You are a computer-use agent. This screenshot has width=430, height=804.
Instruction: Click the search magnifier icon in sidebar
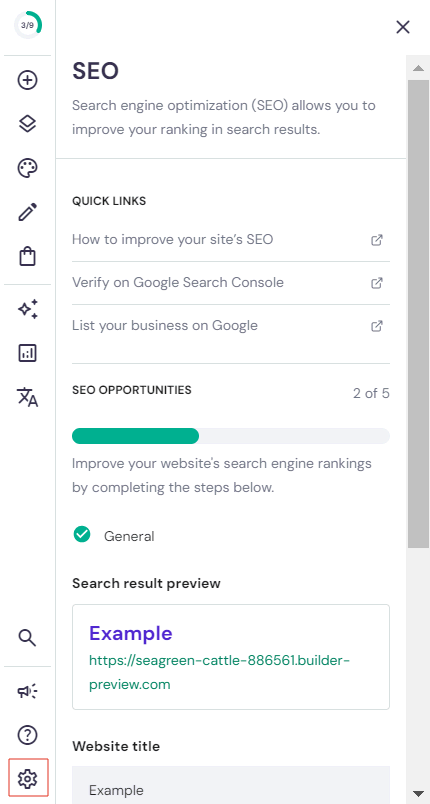[x=28, y=637]
